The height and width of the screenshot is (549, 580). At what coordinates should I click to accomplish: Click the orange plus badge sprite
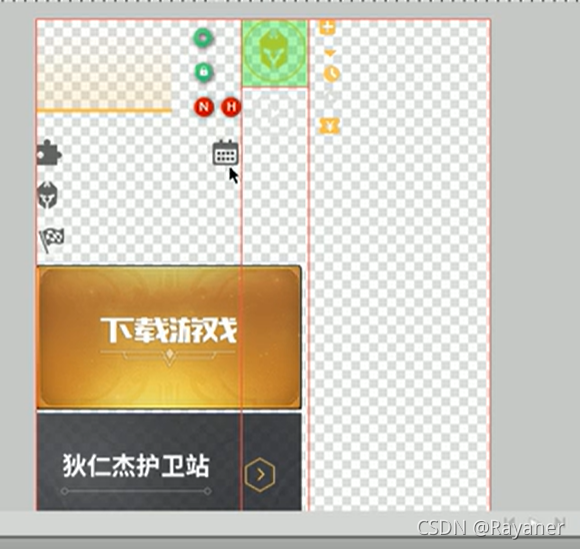[x=327, y=27]
